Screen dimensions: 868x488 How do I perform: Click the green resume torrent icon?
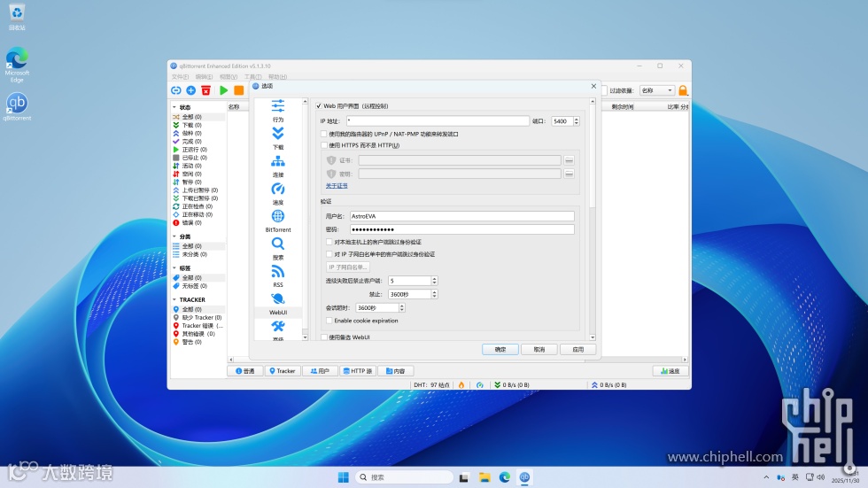(224, 90)
